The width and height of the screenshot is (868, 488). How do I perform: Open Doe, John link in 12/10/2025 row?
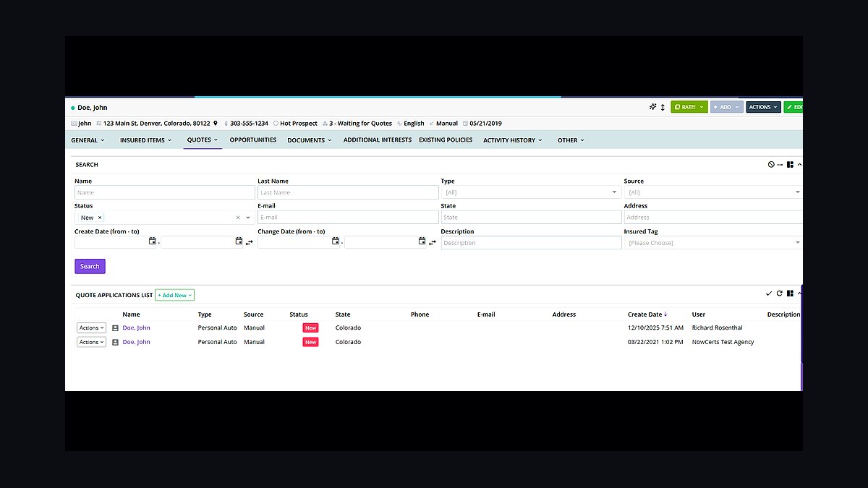136,328
